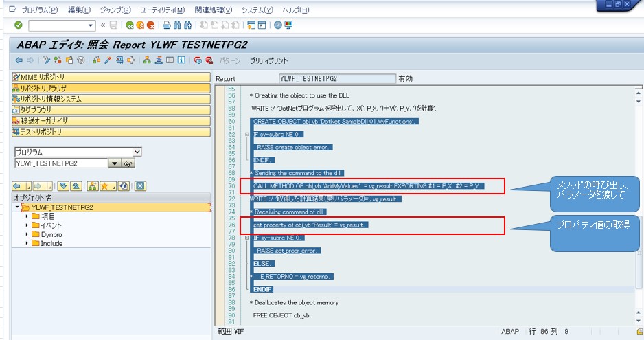Click the Refresh Object List icon
The width and height of the screenshot is (644, 340).
124,186
